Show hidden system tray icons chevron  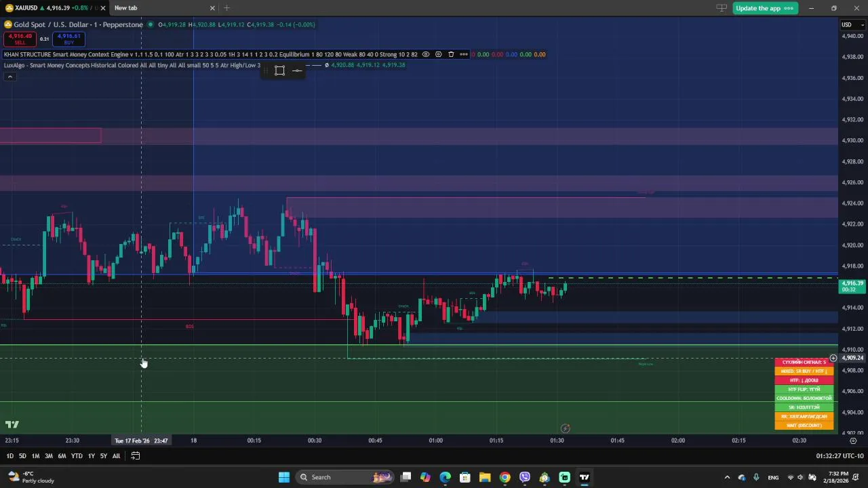tap(727, 477)
